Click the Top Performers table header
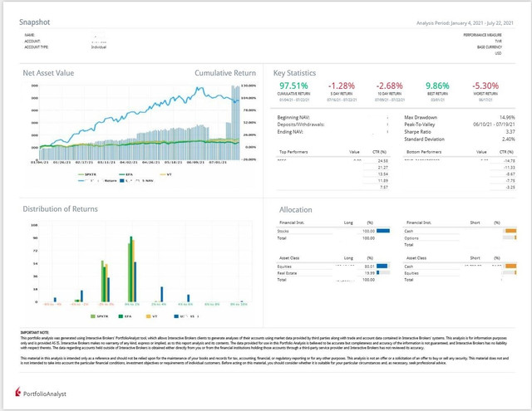Viewport: 532px width, 411px height. click(x=293, y=152)
